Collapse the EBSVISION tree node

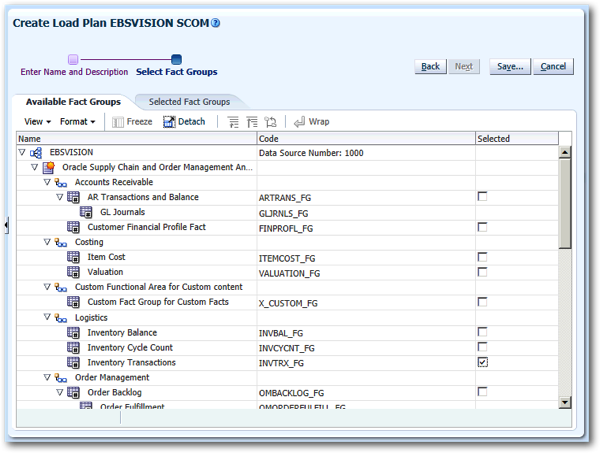tap(22, 152)
